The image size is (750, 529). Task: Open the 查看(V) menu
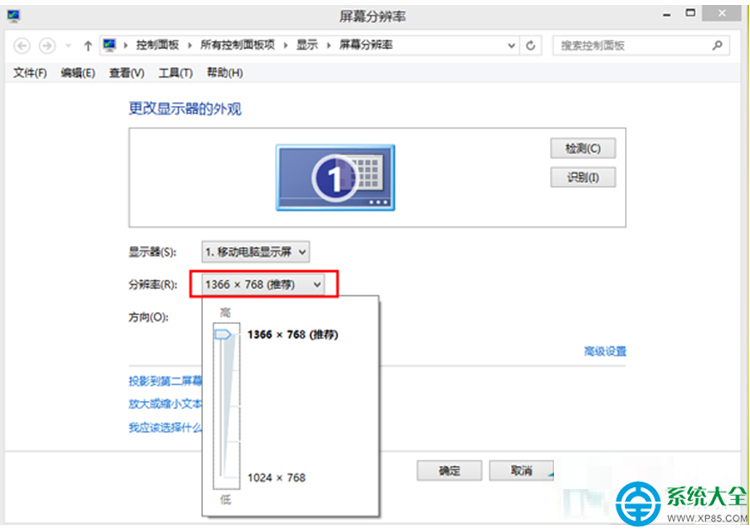[x=127, y=73]
